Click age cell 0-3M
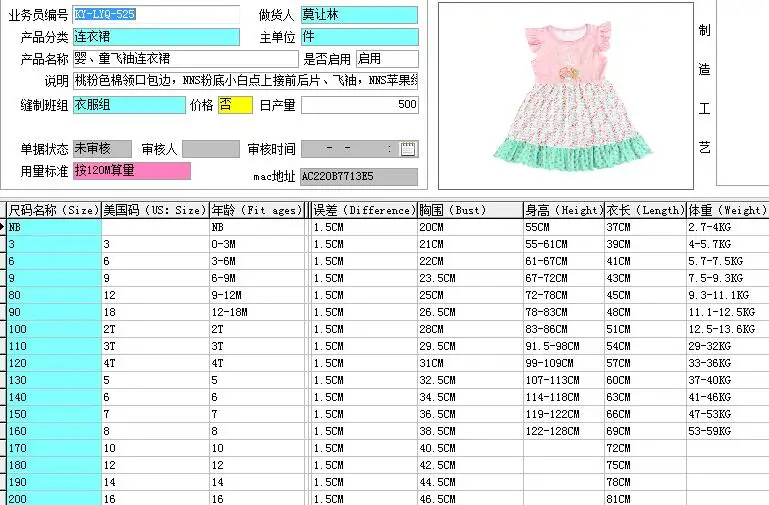 click(x=257, y=244)
